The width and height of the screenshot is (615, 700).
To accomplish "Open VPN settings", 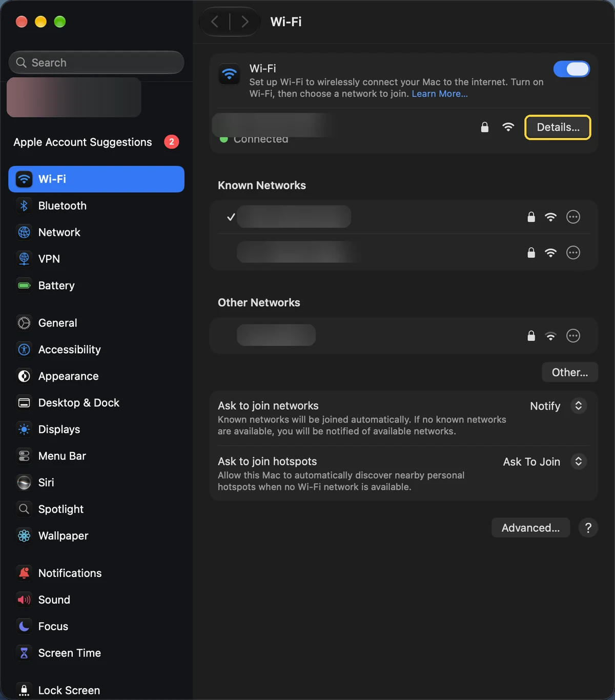I will 96,259.
